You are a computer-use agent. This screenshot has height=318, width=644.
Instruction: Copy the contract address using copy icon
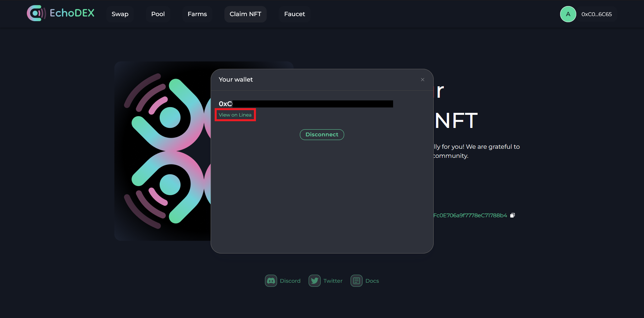(512, 216)
